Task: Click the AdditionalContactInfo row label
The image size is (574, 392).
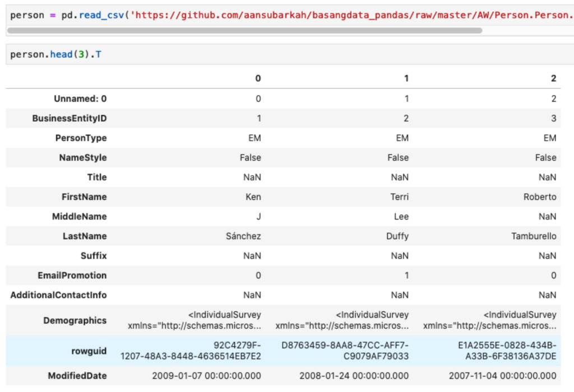Action: click(58, 295)
